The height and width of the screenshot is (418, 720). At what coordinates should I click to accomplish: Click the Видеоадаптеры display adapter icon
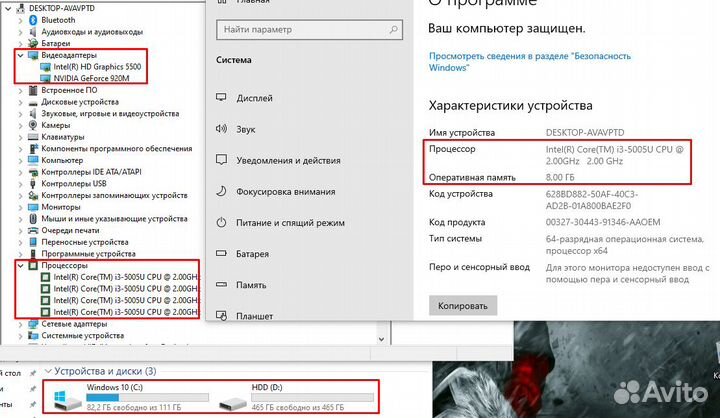point(33,55)
